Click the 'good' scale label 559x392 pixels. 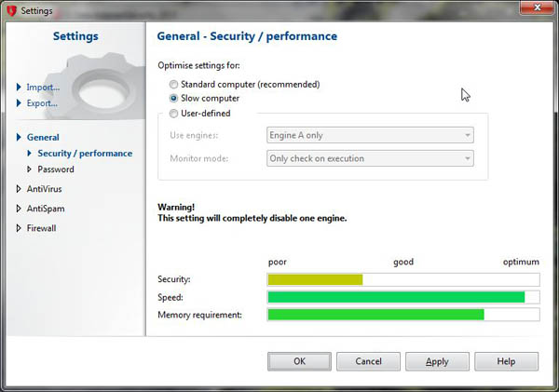[403, 262]
